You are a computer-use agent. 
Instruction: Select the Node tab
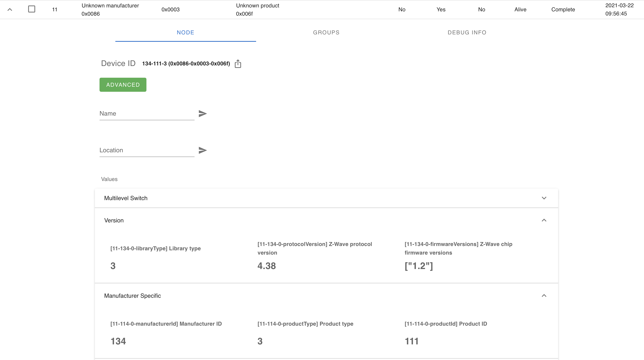(x=185, y=32)
